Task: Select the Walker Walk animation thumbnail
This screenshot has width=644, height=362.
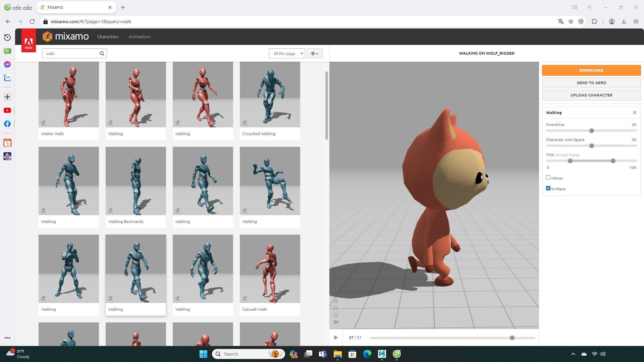Action: (x=69, y=95)
